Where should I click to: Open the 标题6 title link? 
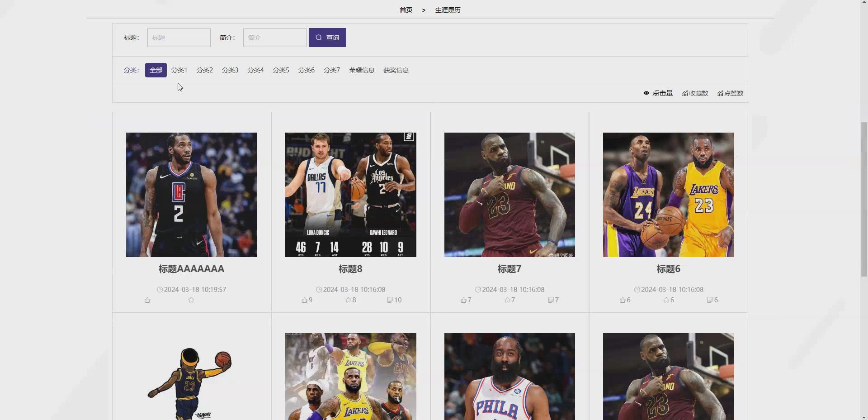pos(669,269)
